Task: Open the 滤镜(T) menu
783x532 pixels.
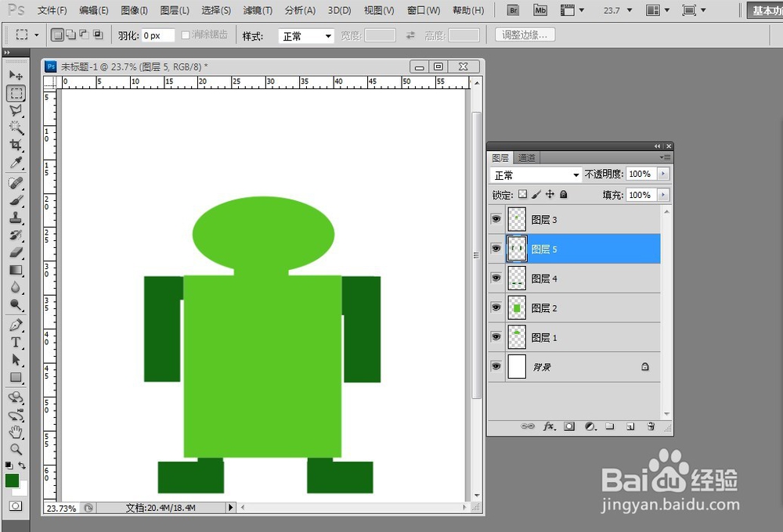Action: pyautogui.click(x=258, y=10)
